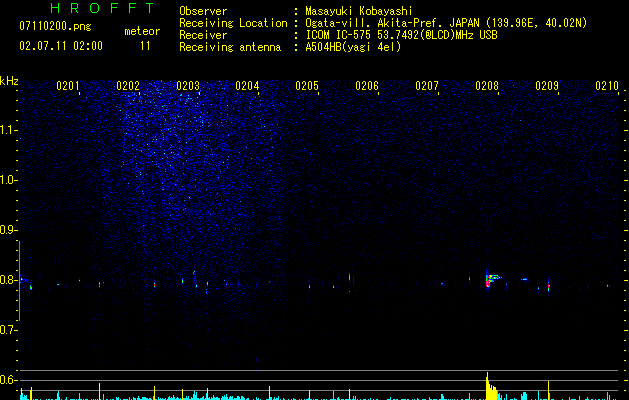Click the 0209 time marker
Viewport: 629px width, 400px height.
(x=547, y=85)
